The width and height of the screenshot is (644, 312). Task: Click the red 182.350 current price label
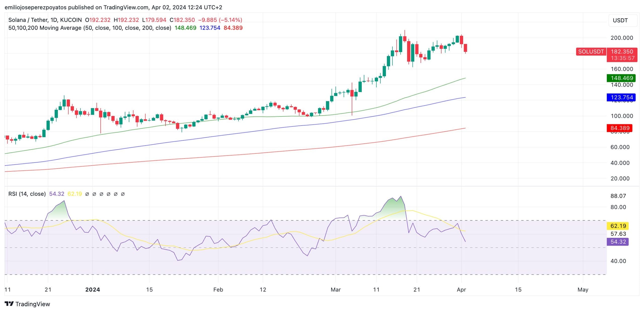[622, 52]
